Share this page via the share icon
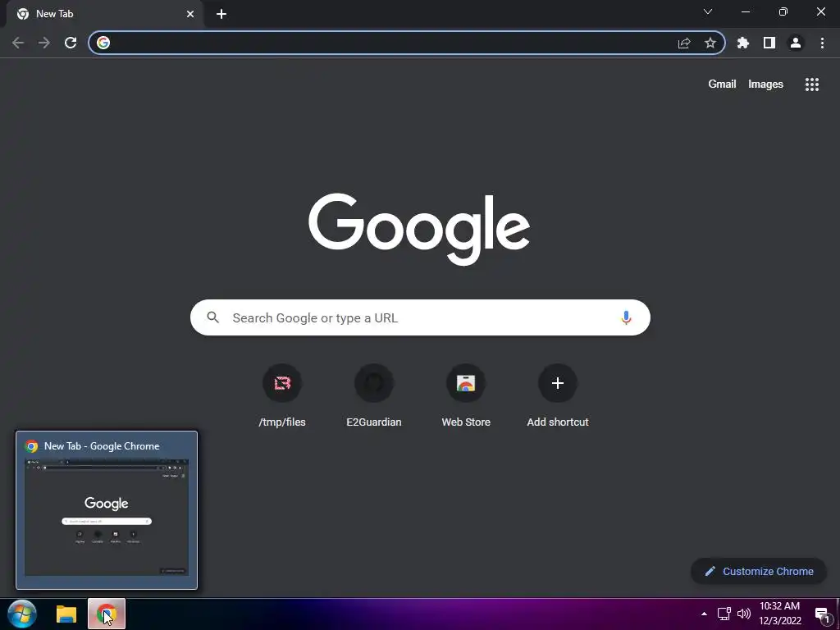This screenshot has height=630, width=840. (684, 43)
